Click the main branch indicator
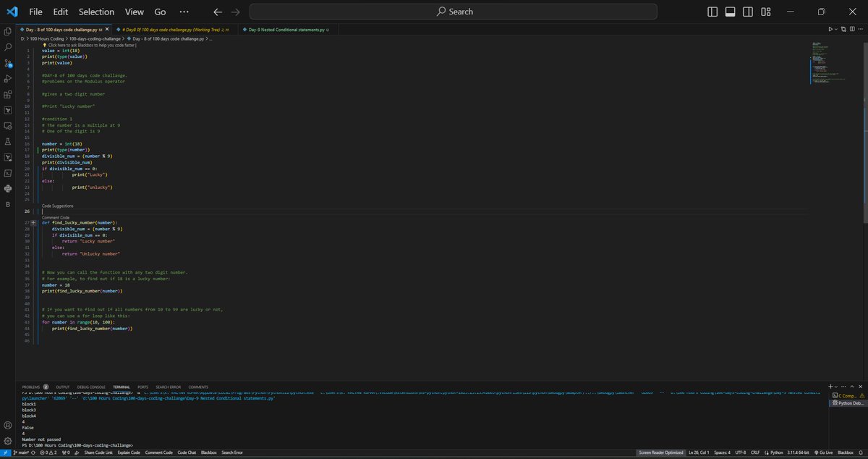The width and height of the screenshot is (868, 459). (22, 452)
